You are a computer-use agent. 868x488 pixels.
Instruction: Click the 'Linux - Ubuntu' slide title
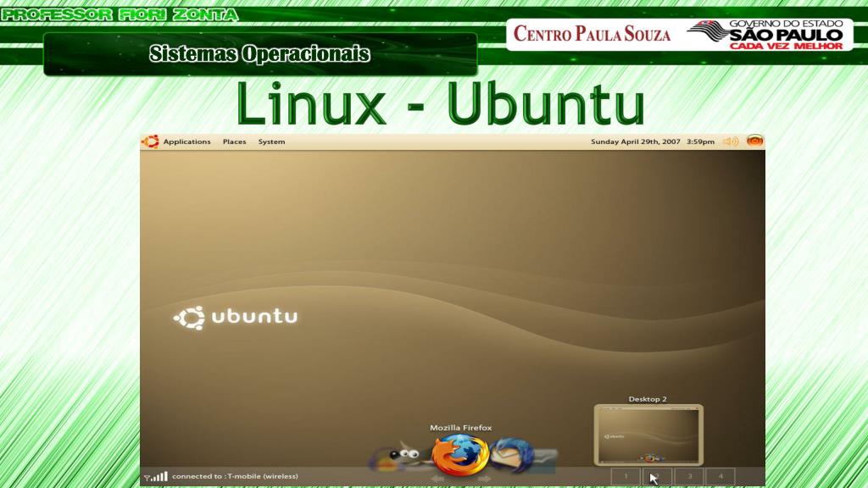tap(441, 104)
